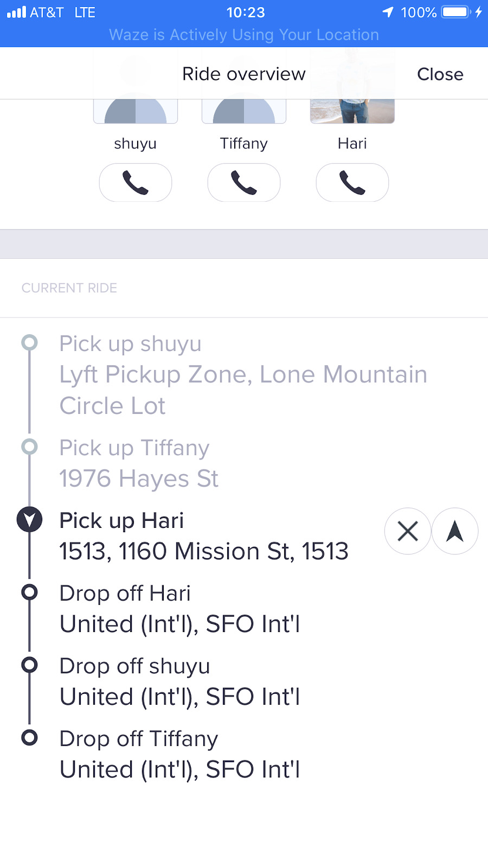Call Hari using phone button

352,182
